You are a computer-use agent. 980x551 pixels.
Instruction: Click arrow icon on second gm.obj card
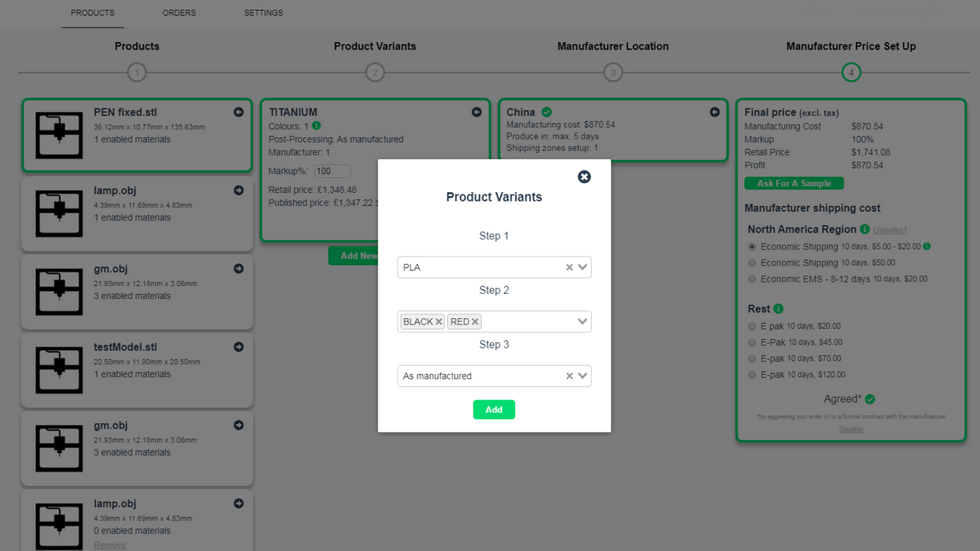pos(239,425)
